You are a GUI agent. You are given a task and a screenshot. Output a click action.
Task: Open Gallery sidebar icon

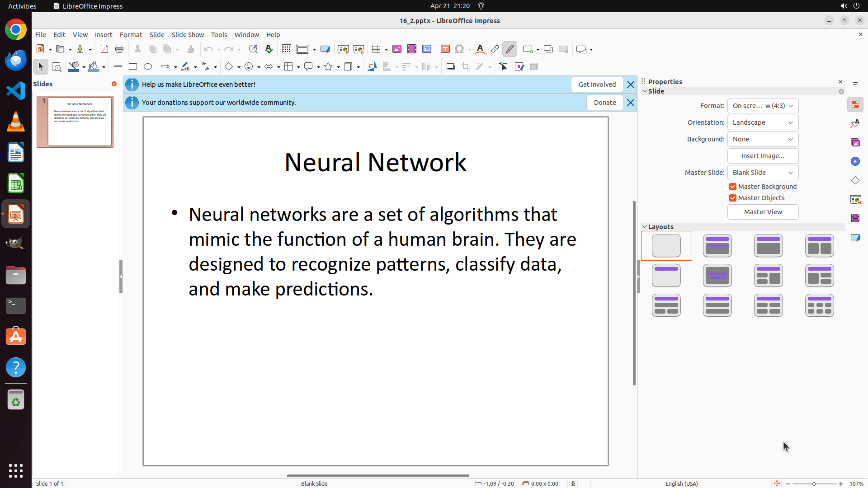pyautogui.click(x=855, y=143)
